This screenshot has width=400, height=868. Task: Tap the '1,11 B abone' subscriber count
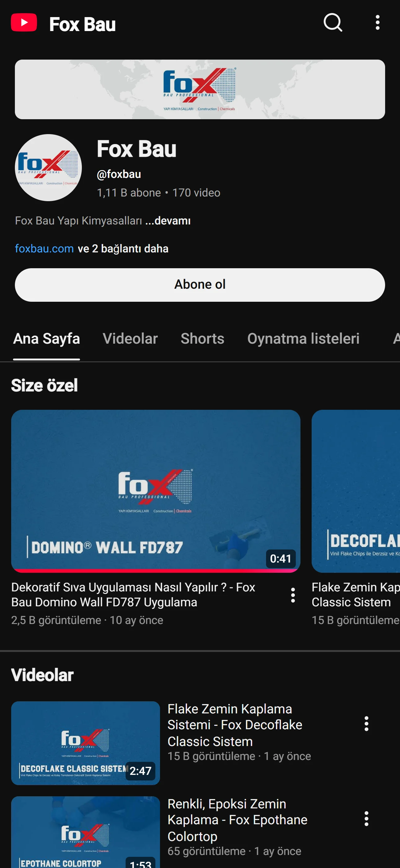click(x=129, y=193)
